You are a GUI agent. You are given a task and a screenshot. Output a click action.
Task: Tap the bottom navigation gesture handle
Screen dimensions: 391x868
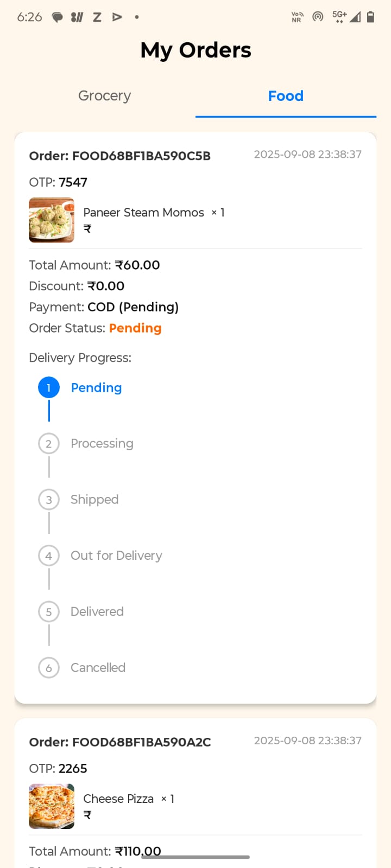coord(195,857)
